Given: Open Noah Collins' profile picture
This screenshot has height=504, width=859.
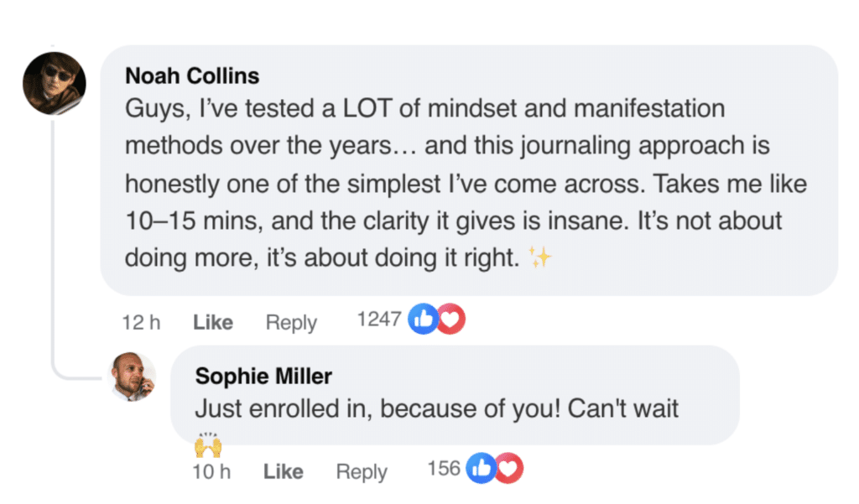Looking at the screenshot, I should click(55, 83).
